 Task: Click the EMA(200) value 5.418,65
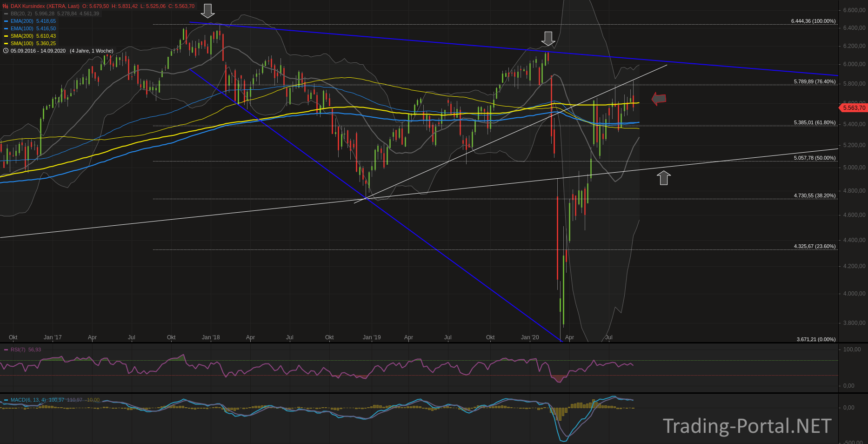46,21
